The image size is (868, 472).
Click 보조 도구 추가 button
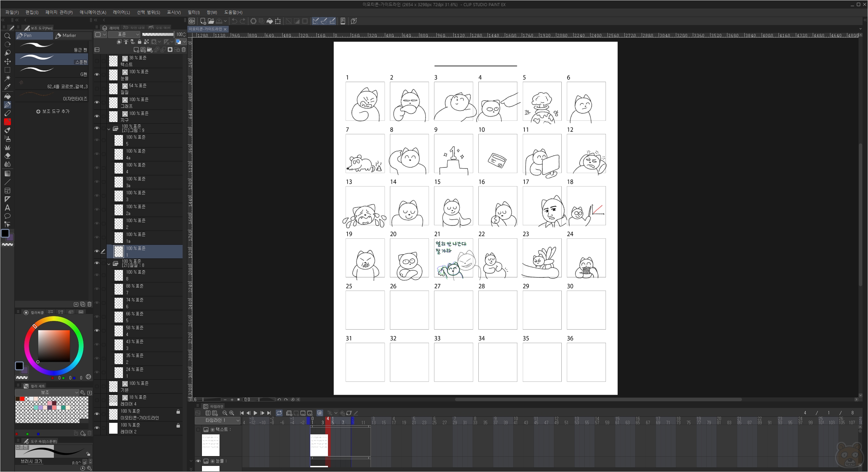[x=53, y=111]
